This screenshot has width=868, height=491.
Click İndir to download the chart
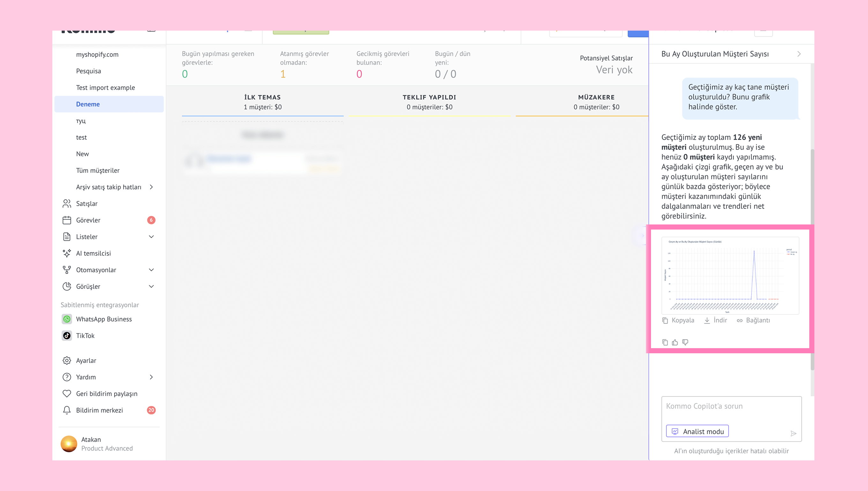click(715, 320)
